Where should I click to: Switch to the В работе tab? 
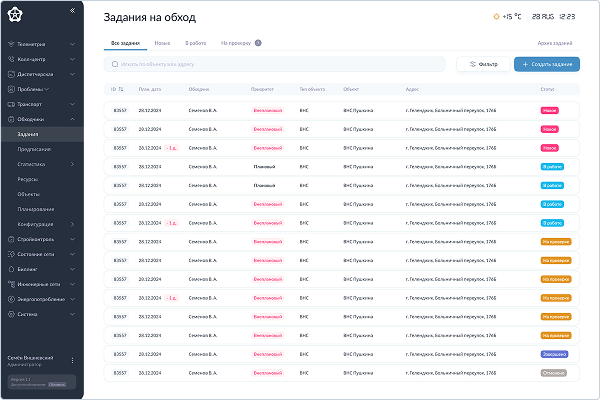[196, 43]
